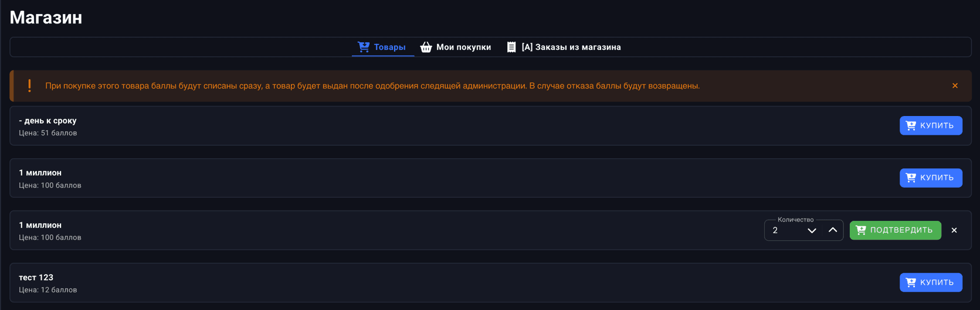This screenshot has height=310, width=980.
Task: Click the shopping cart icon on Товары tab
Action: (364, 47)
